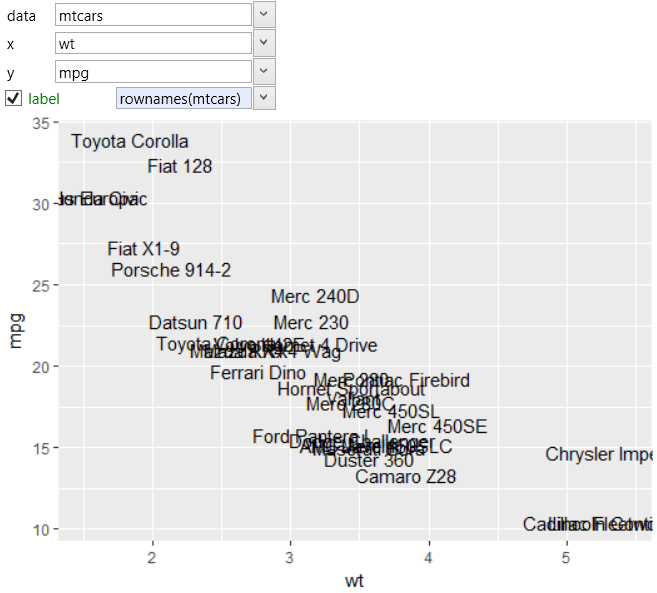Click the Fiat 128 plot label
Screen dimensions: 657x593
pos(180,166)
